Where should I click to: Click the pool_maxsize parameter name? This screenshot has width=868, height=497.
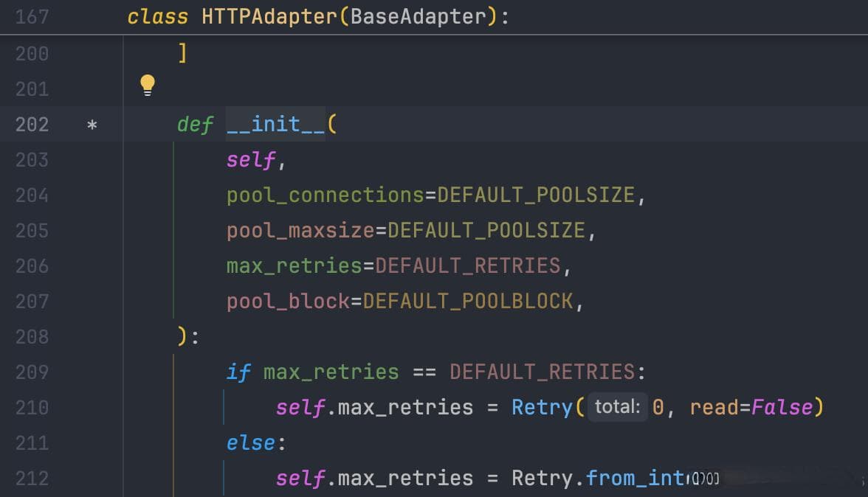tap(300, 231)
